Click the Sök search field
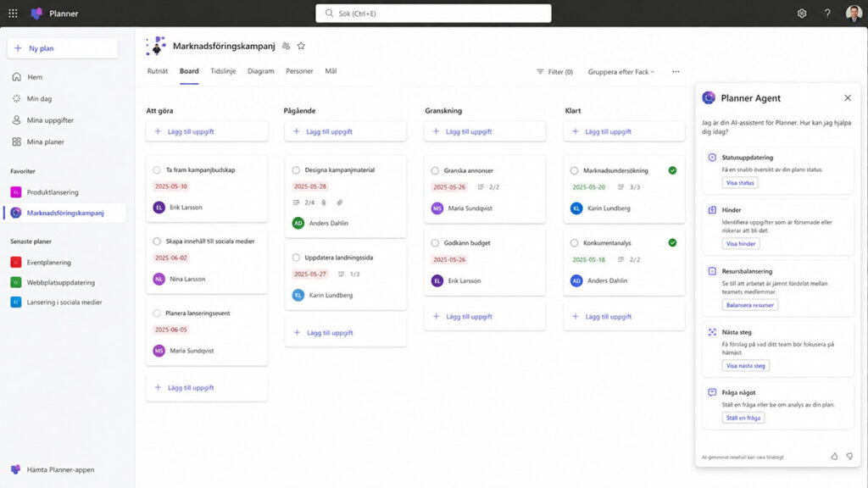 (x=433, y=14)
